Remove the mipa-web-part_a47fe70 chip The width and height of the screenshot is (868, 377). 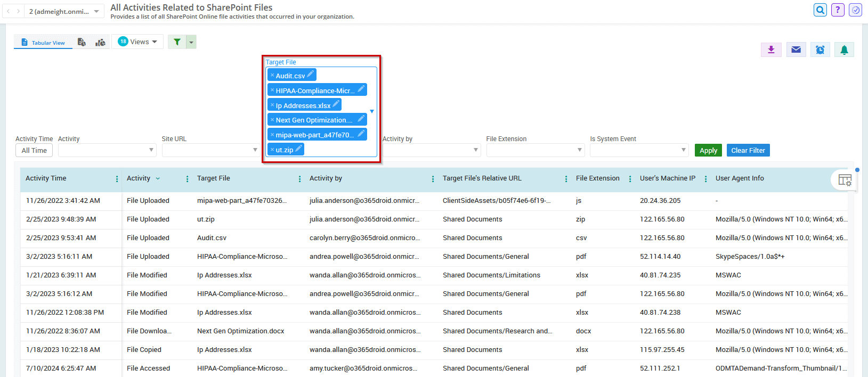[272, 135]
